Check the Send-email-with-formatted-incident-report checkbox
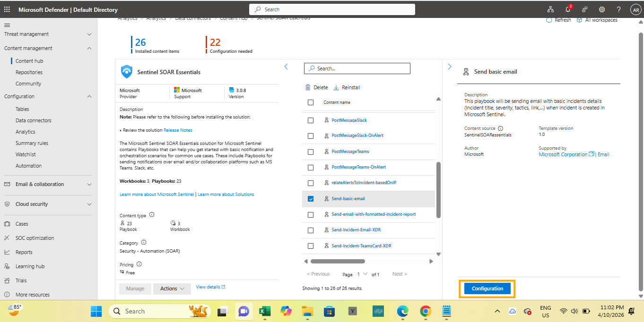The width and height of the screenshot is (644, 322). 311,215
